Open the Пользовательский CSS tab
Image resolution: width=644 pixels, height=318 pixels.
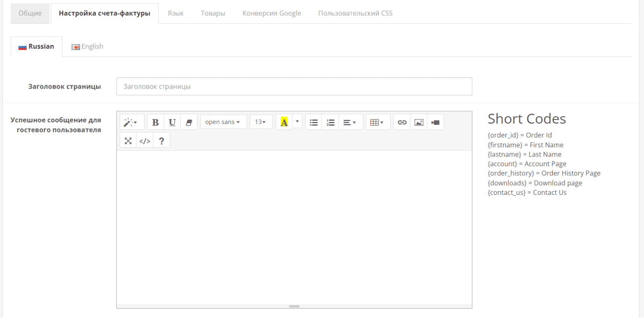click(355, 13)
